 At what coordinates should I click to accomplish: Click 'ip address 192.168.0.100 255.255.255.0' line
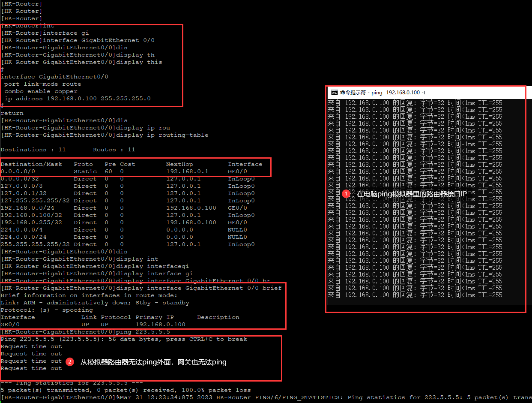pos(78,99)
